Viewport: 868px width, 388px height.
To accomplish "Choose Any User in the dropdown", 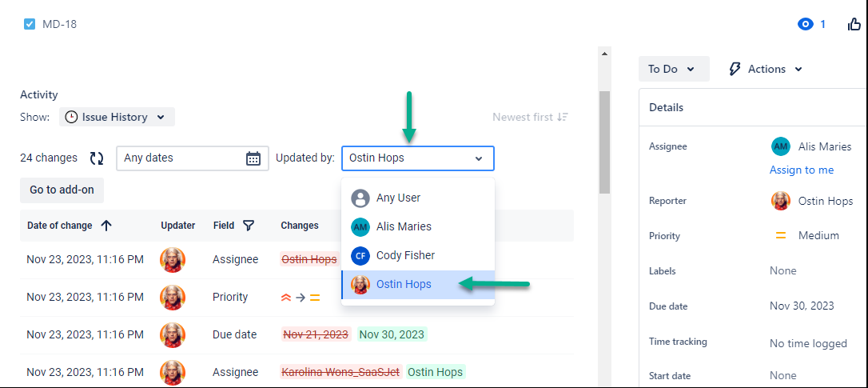I will tap(397, 198).
